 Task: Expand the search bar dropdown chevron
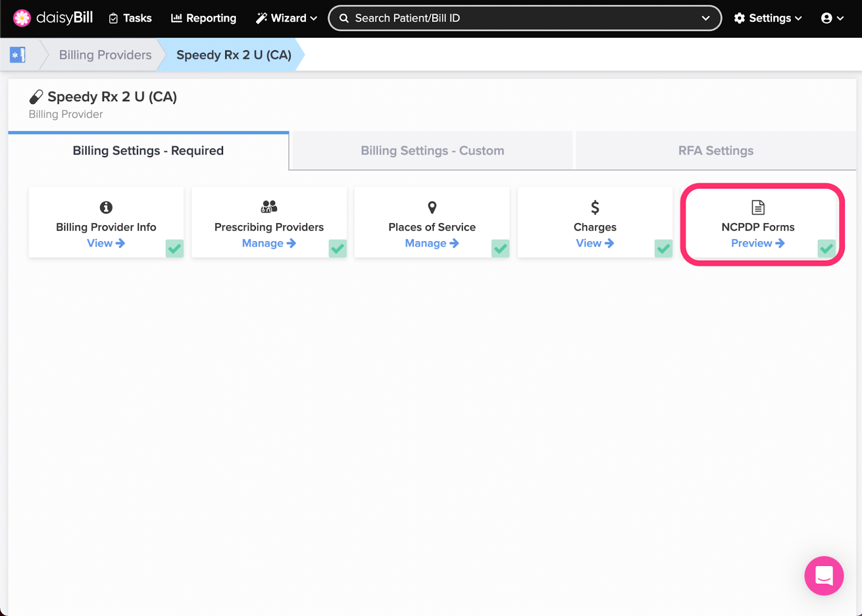[706, 18]
